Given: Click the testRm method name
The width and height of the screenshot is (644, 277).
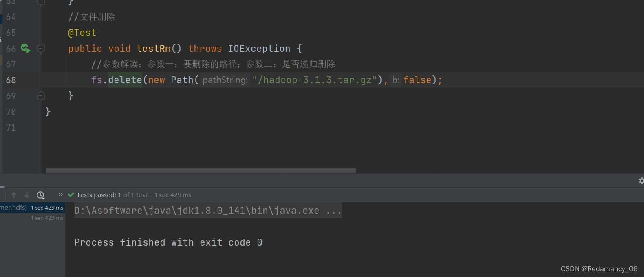Looking at the screenshot, I should click(154, 49).
